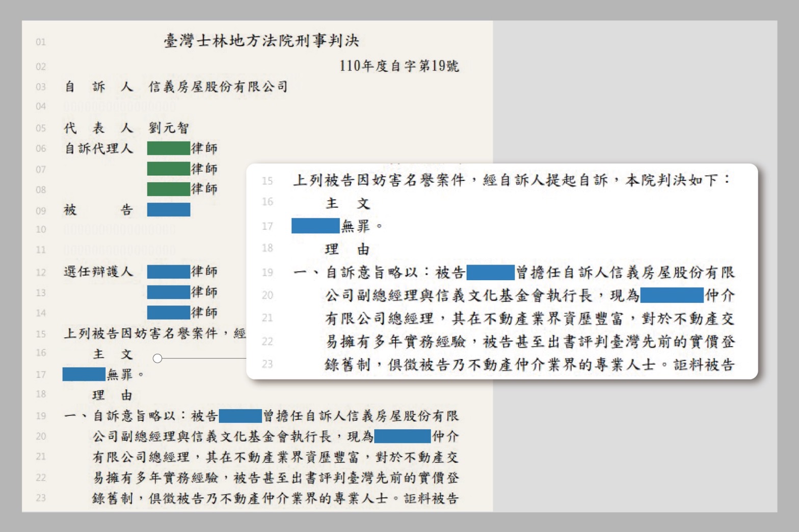This screenshot has width=799, height=532.
Task: Click the small circle callout marker
Action: 157,358
